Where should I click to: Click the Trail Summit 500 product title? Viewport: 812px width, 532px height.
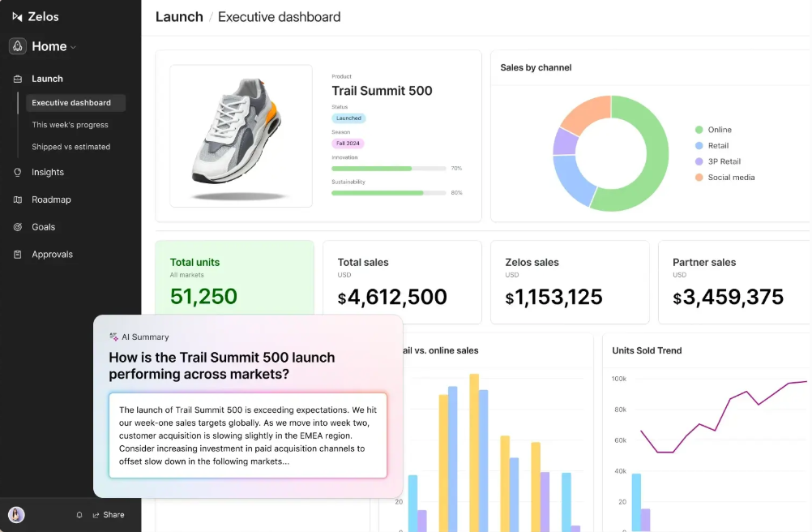382,91
